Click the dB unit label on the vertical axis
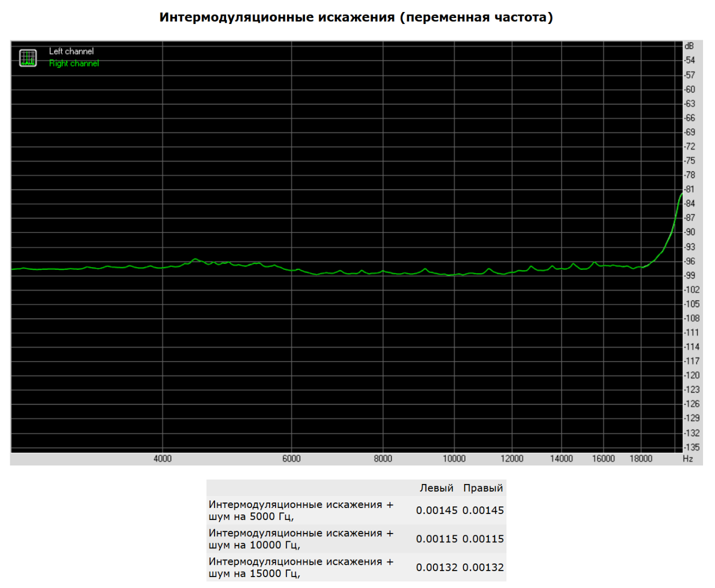 (x=689, y=46)
